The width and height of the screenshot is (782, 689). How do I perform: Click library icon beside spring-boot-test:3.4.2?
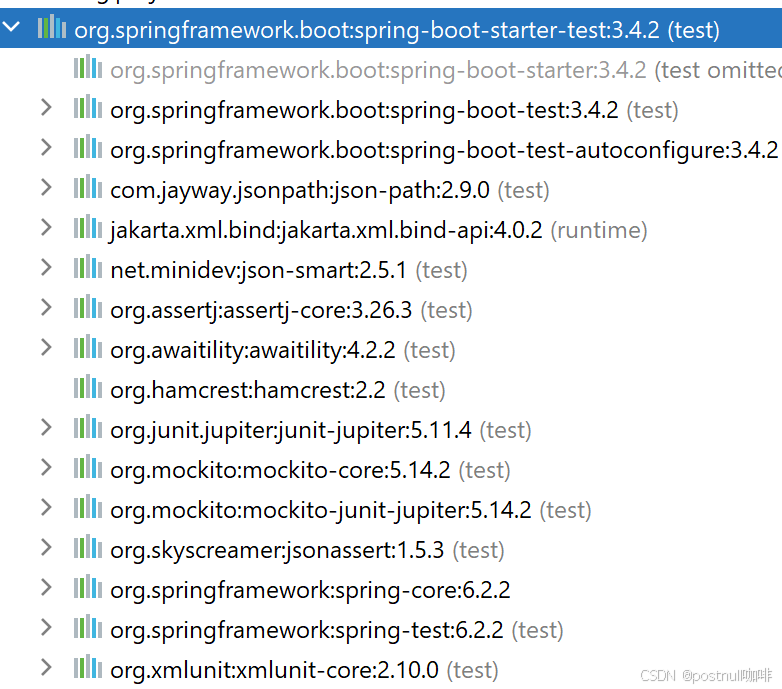coord(88,107)
